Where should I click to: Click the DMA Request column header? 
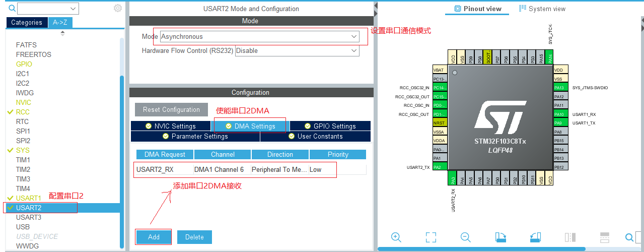pos(165,154)
